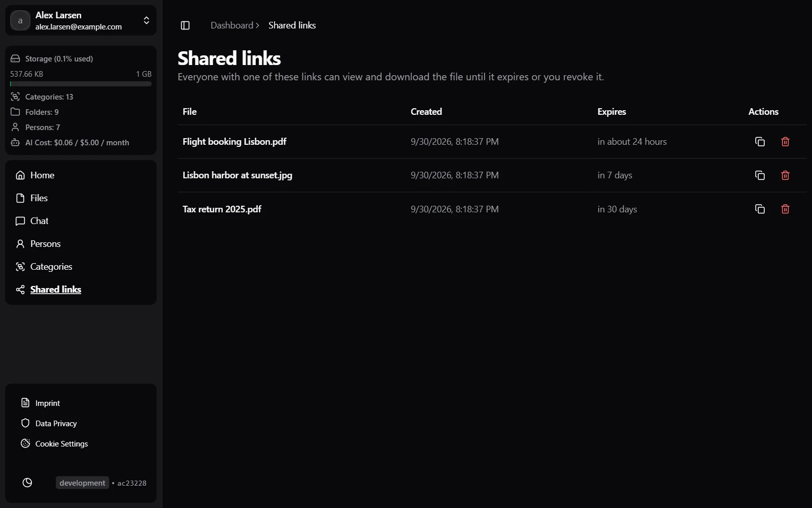The width and height of the screenshot is (812, 508).
Task: Click the Tax return 2025.pdf file name
Action: [x=222, y=209]
